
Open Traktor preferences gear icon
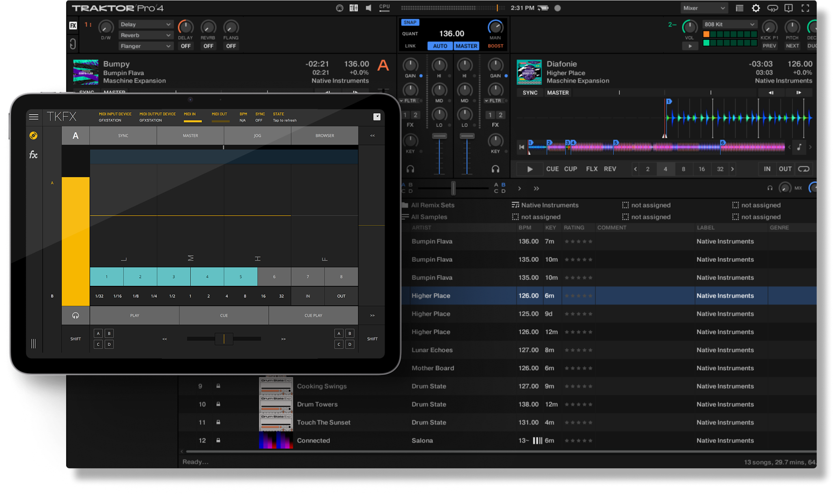tap(756, 8)
